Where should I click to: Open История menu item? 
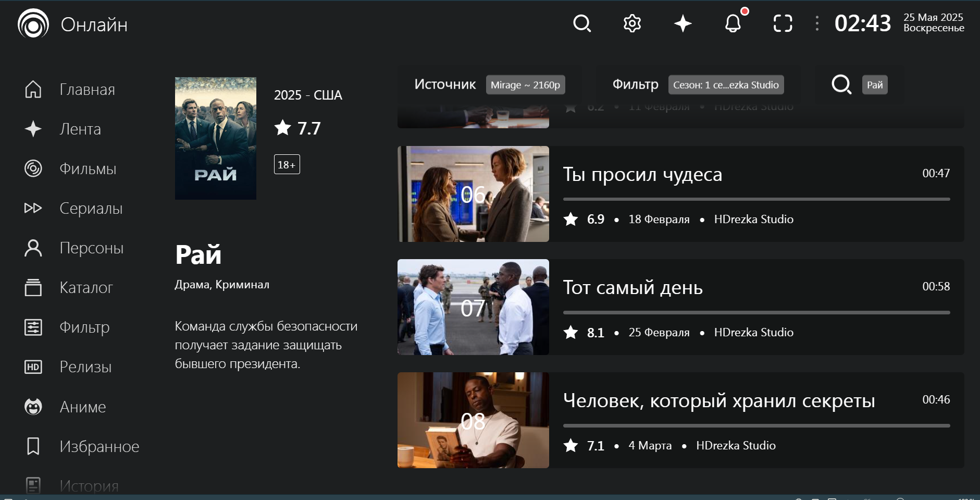pyautogui.click(x=89, y=486)
